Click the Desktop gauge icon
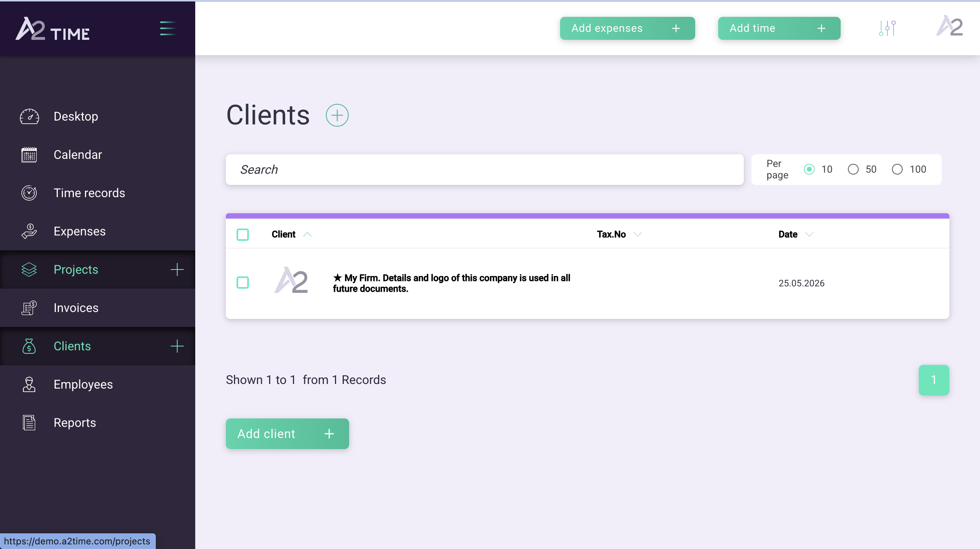The width and height of the screenshot is (980, 549). [29, 116]
